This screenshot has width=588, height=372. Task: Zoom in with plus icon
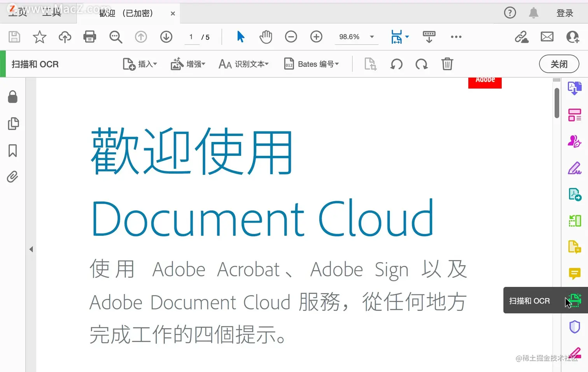point(316,37)
